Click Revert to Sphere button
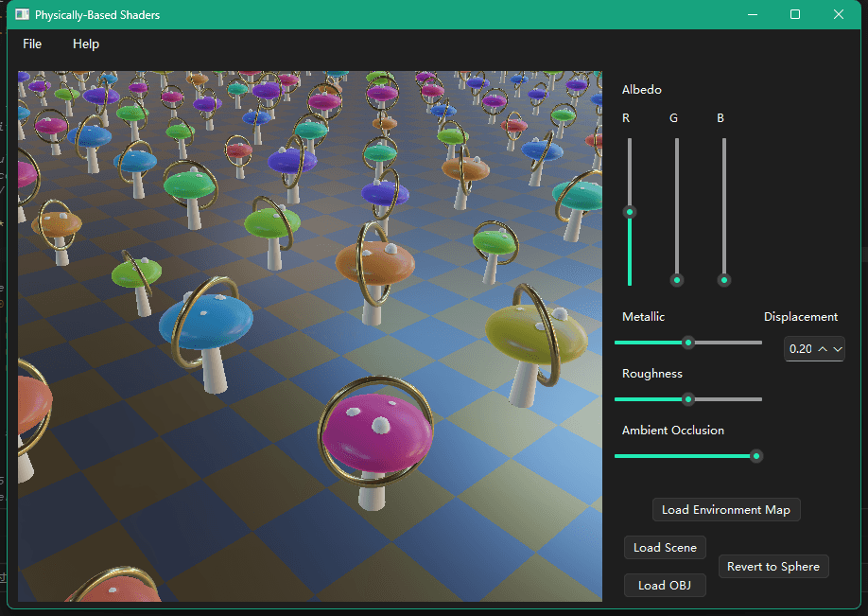Screen dimensions: 868x616 click(x=773, y=566)
